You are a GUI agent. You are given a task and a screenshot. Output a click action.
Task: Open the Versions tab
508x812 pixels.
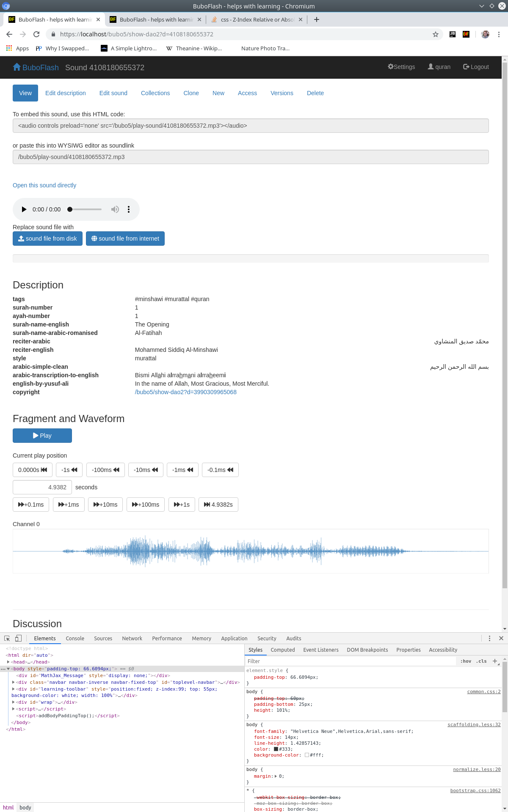[282, 93]
